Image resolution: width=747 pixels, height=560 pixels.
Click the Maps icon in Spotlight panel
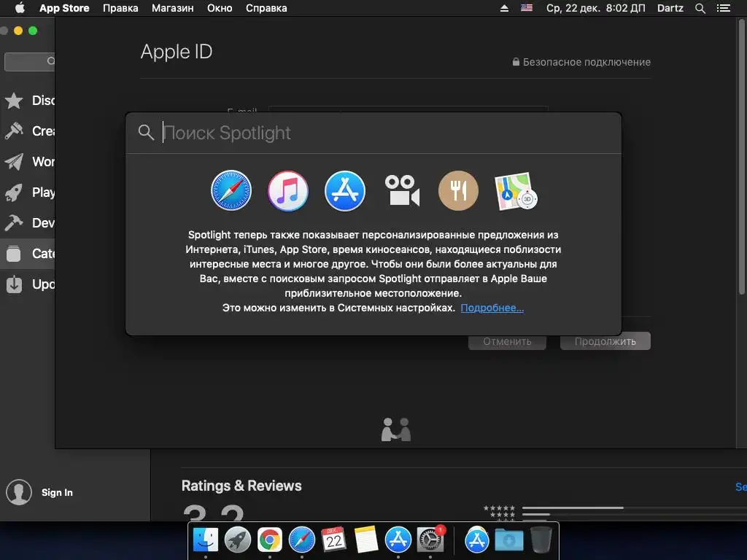(516, 191)
